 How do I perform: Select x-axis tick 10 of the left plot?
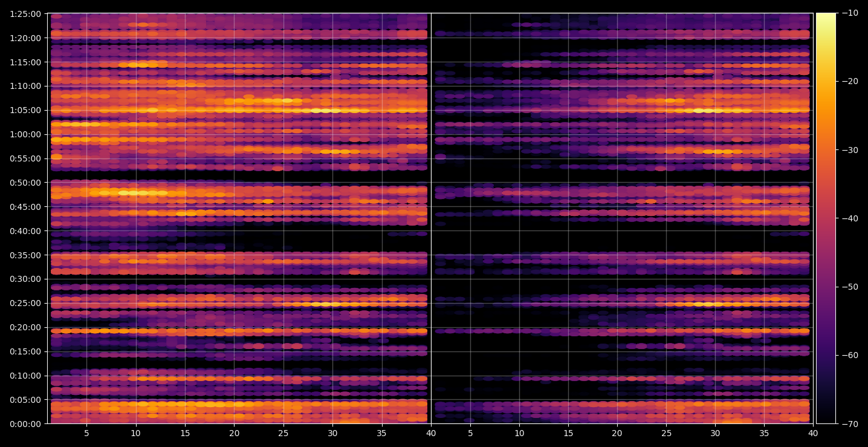(135, 433)
